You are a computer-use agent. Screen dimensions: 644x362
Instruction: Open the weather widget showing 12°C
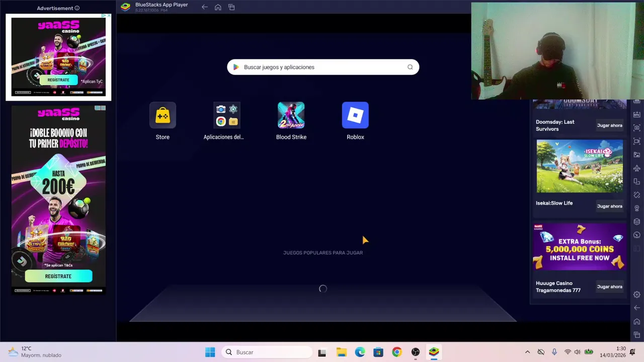(x=35, y=352)
